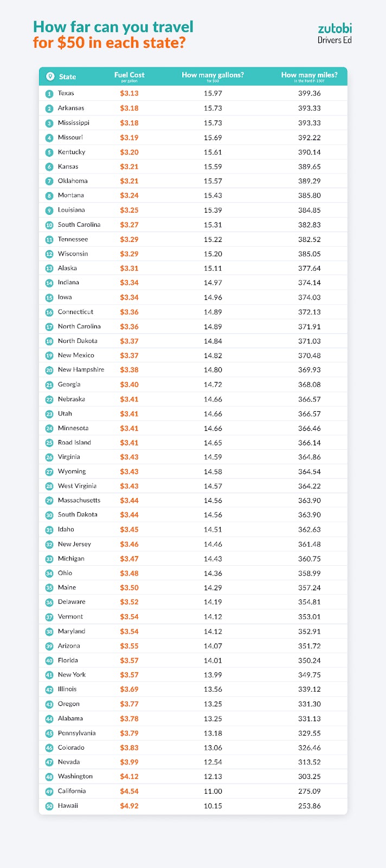Click Washington fuel cost $4.12
This screenshot has height=868, width=386.
(x=129, y=777)
